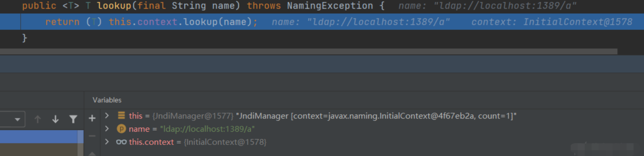Click the watch glasses icon for this.context
This screenshot has height=156, width=644.
tap(121, 142)
